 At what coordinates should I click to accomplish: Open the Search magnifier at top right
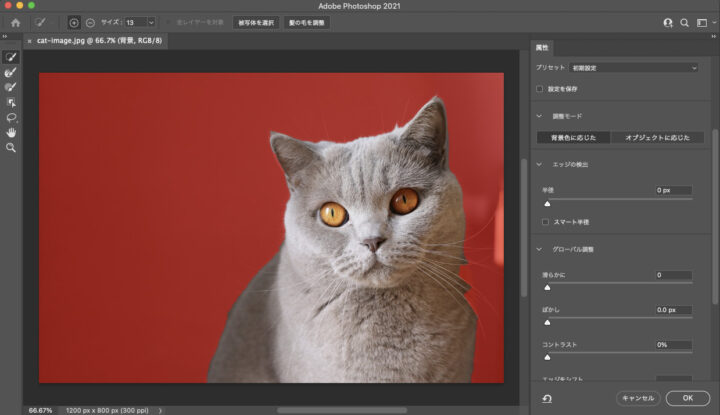[685, 22]
